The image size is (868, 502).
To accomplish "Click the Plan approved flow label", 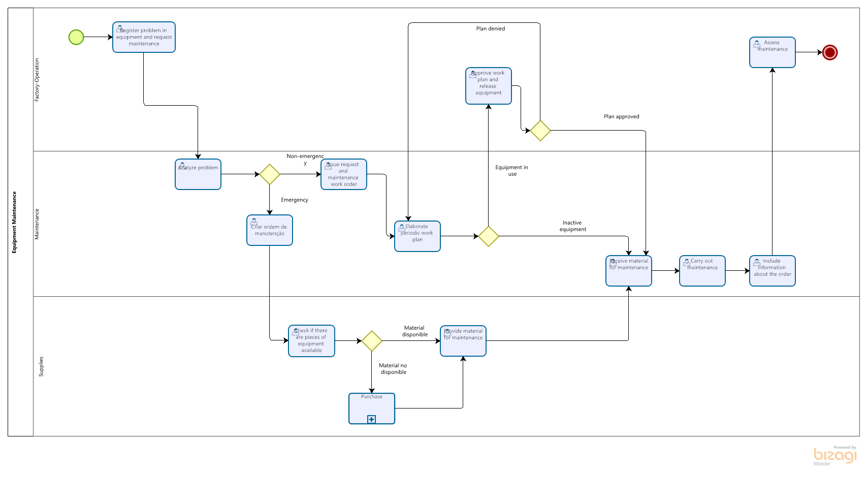I will coord(621,117).
